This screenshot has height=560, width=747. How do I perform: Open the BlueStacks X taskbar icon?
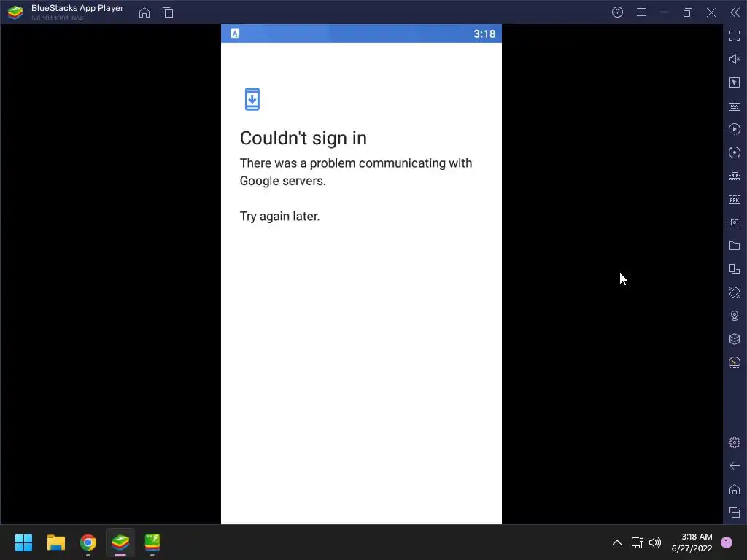pos(152,542)
